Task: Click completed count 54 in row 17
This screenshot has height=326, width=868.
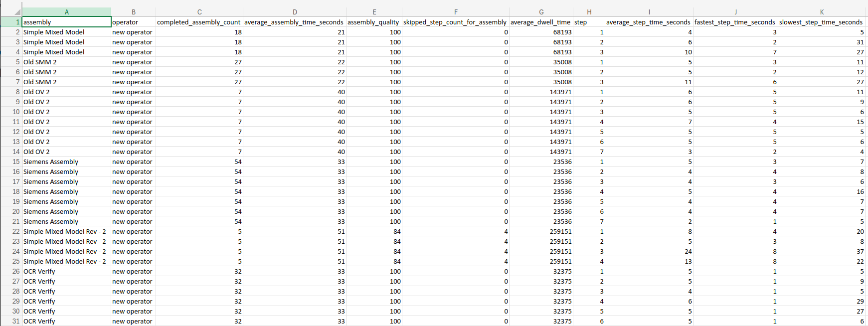Action: [238, 181]
